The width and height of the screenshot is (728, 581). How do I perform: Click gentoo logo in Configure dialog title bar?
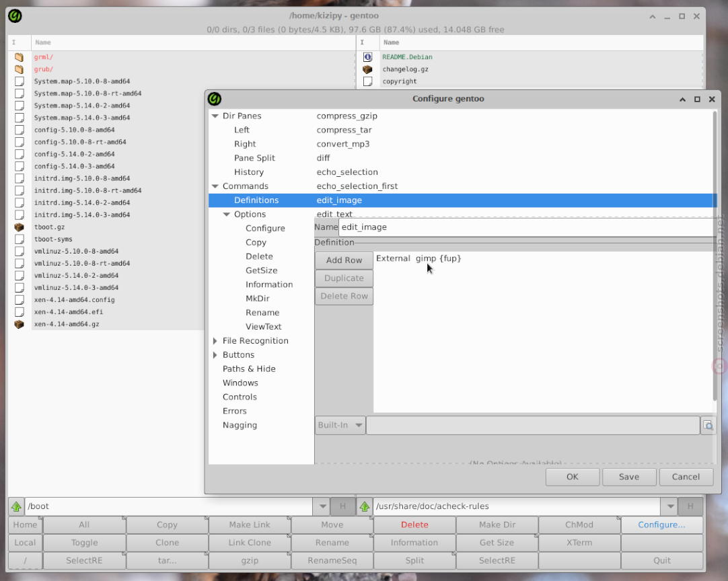(215, 99)
